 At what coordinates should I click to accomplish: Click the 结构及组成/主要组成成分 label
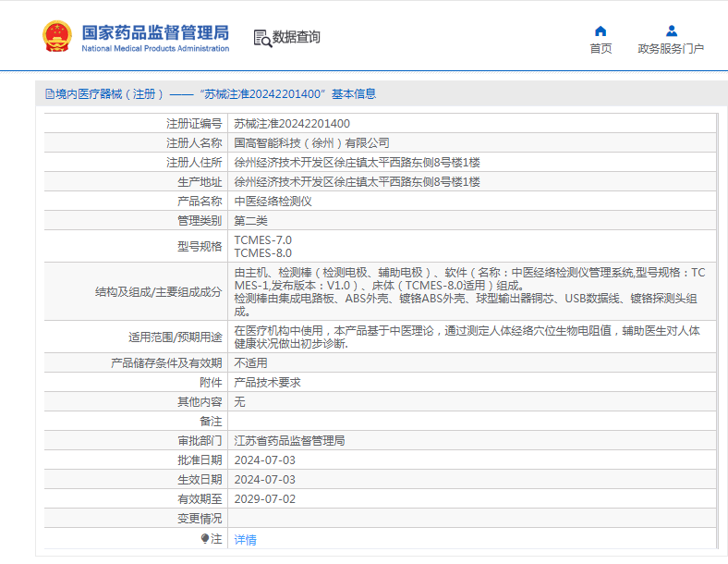[x=158, y=292]
